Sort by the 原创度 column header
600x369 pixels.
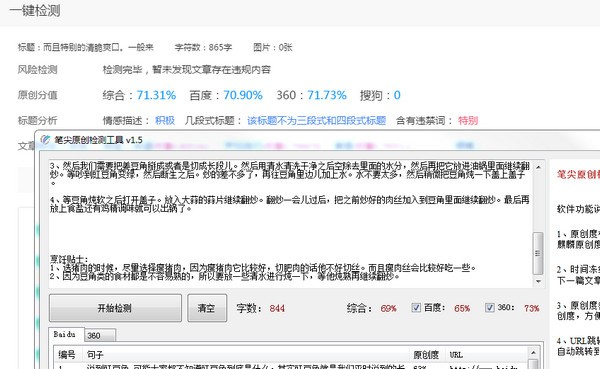click(426, 355)
